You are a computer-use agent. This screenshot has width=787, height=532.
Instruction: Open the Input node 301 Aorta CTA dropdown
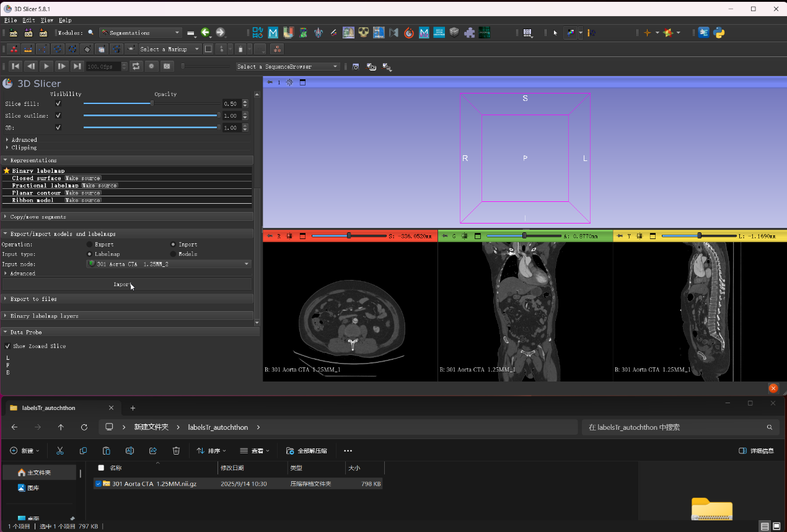click(169, 264)
